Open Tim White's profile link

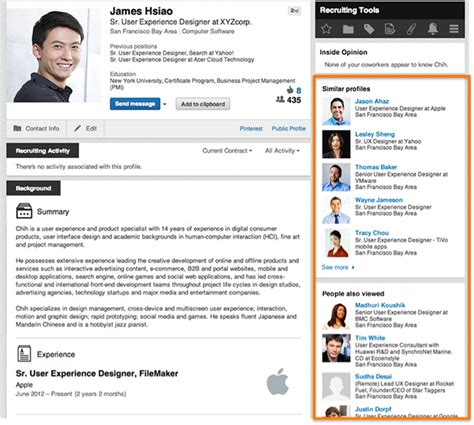(370, 338)
